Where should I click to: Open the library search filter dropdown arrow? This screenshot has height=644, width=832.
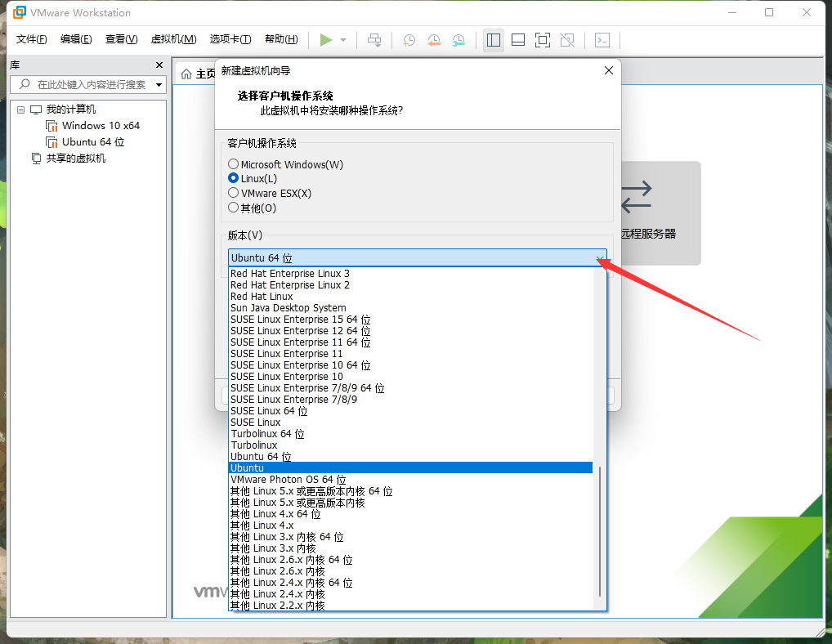coord(159,85)
